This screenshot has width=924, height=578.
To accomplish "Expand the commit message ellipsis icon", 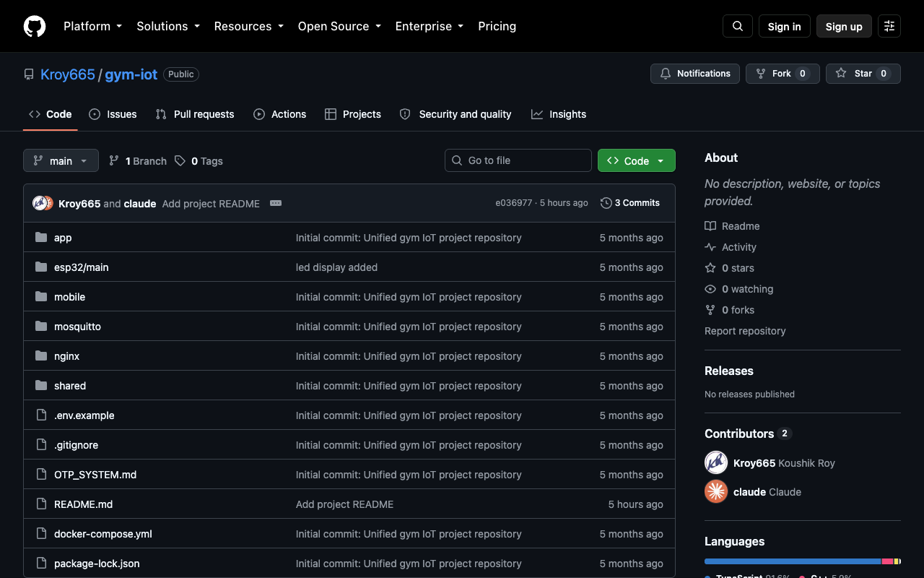I will tap(276, 203).
